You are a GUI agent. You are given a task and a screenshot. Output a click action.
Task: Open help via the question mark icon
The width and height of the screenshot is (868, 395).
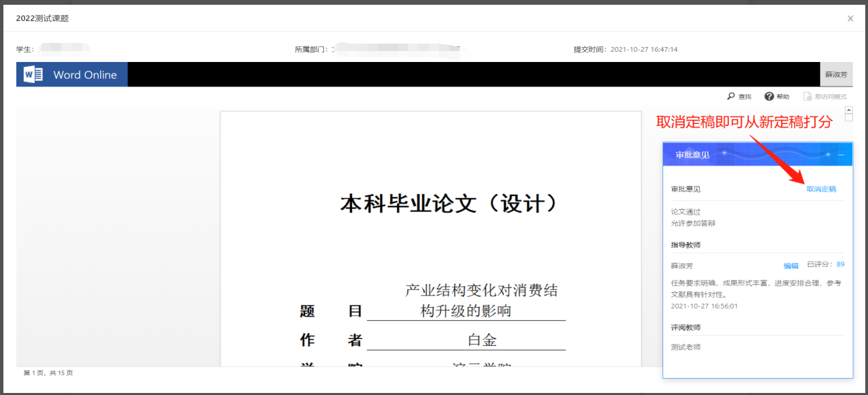[769, 97]
